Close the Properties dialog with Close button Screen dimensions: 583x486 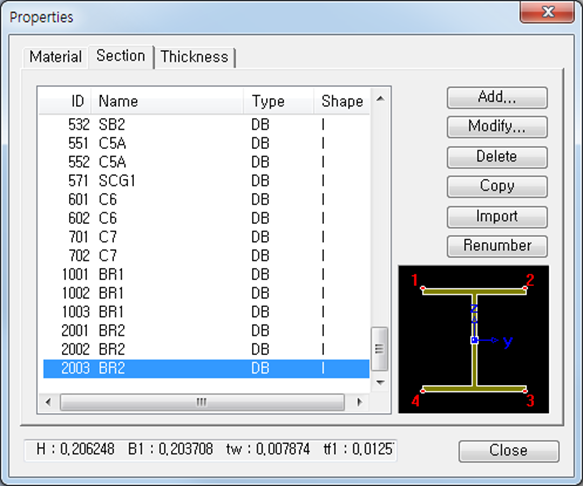pyautogui.click(x=509, y=451)
